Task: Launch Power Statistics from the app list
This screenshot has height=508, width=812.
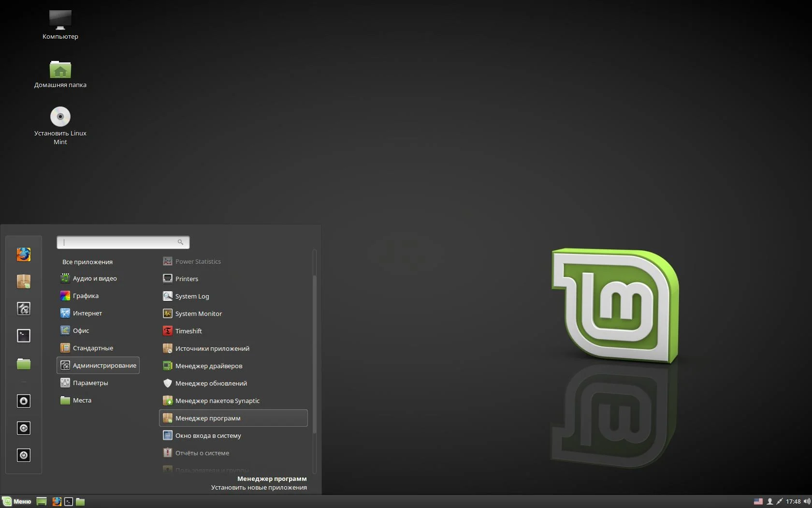Action: coord(233,261)
